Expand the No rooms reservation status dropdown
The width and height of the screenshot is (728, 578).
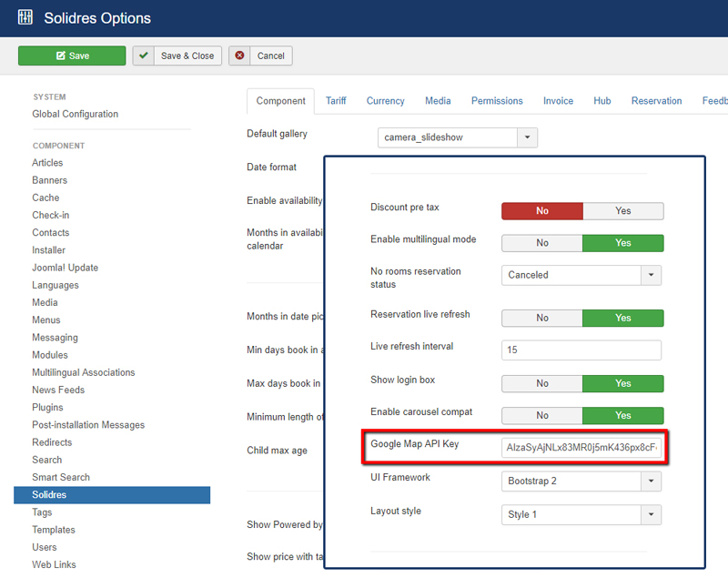pyautogui.click(x=651, y=275)
